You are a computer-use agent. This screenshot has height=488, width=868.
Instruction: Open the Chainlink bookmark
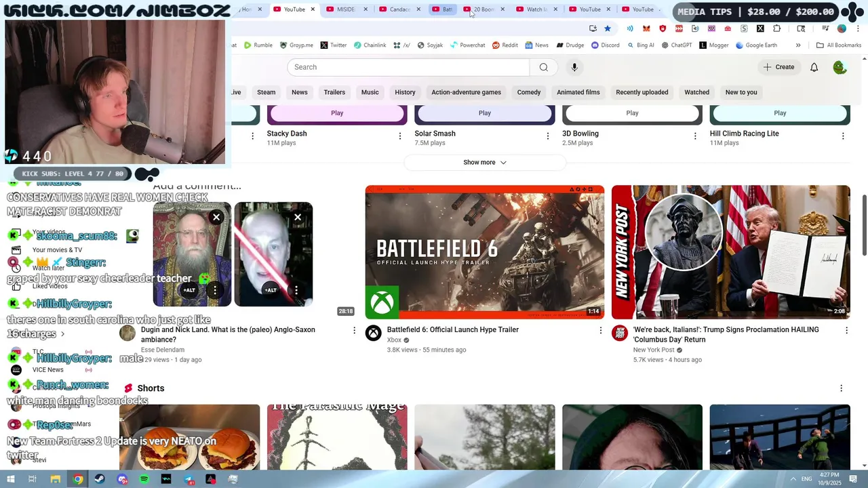click(370, 45)
